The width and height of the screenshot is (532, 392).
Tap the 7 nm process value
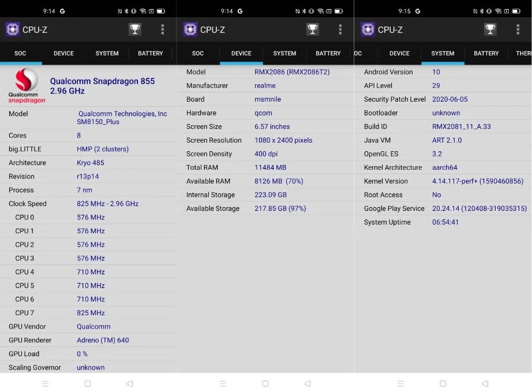pos(84,190)
